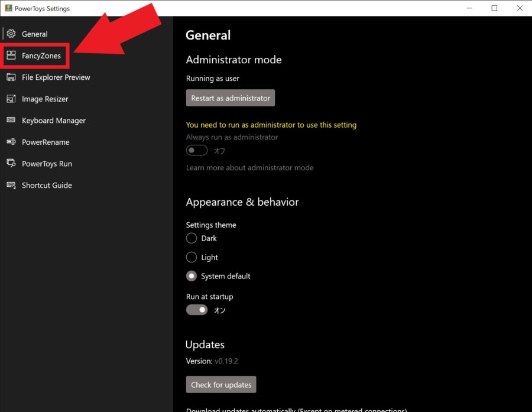
Task: Click the version number v0.19.2
Action: (226, 361)
